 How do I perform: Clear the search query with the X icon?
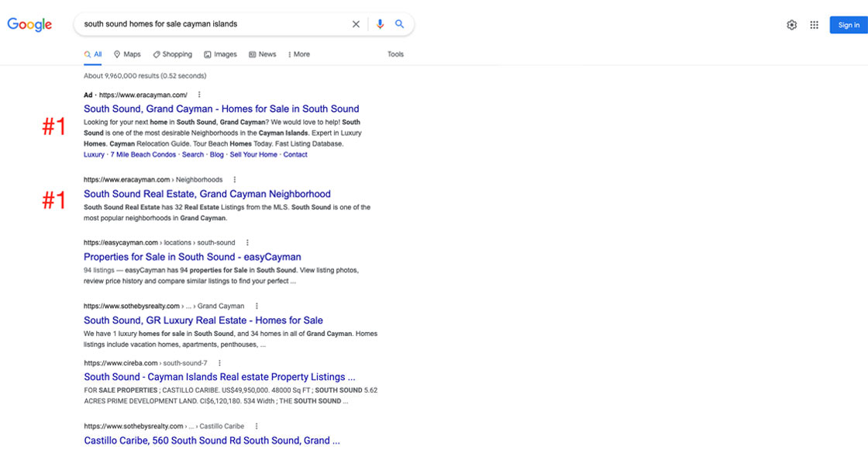(x=356, y=24)
